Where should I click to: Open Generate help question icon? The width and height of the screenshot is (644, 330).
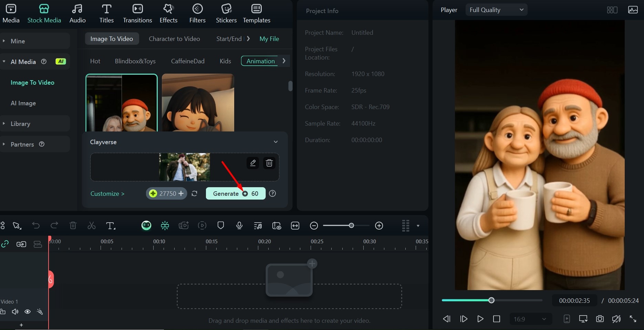pos(272,193)
